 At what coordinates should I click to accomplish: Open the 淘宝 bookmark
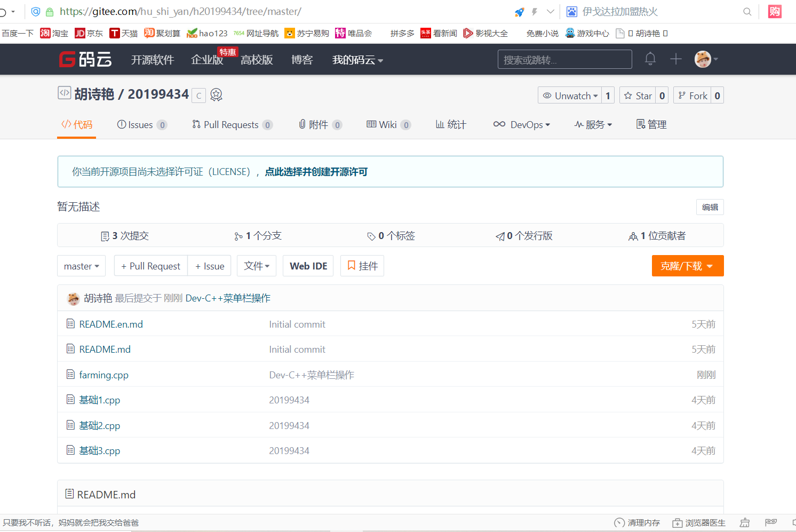[x=54, y=33]
